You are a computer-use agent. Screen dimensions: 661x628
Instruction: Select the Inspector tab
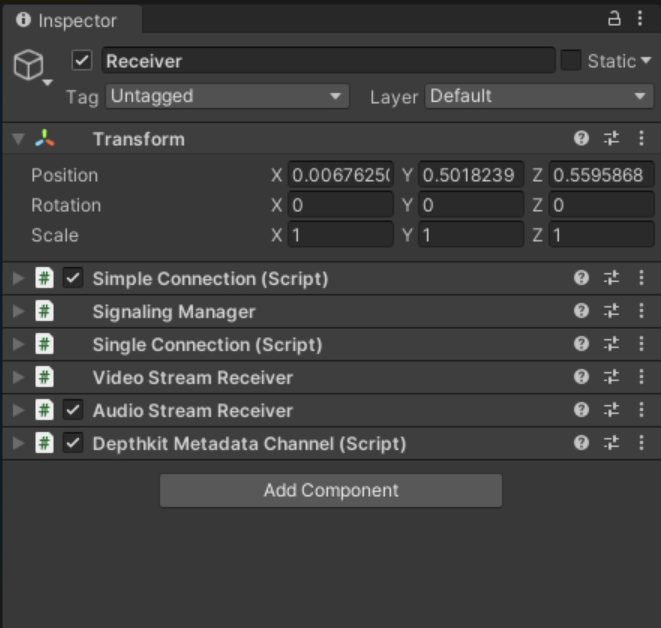pyautogui.click(x=68, y=20)
